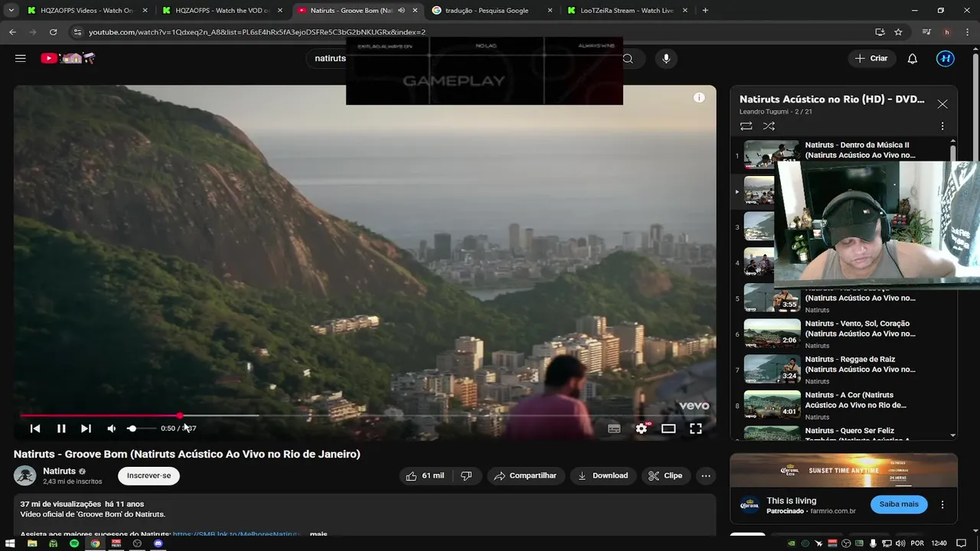Open the YouTube guide hamburger menu

[x=21, y=58]
